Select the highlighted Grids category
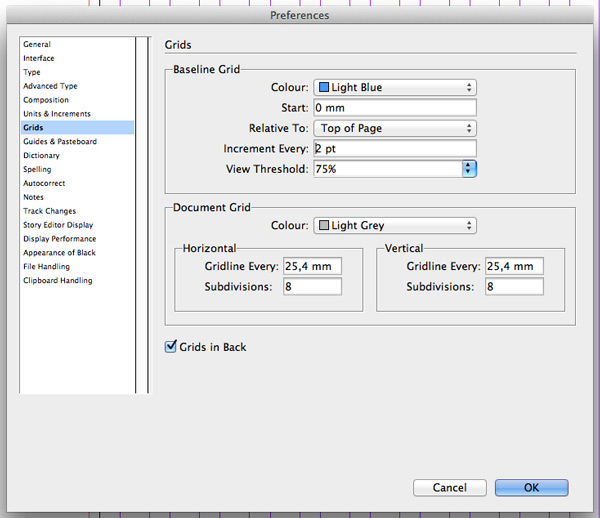This screenshot has width=600, height=518. coord(77,127)
